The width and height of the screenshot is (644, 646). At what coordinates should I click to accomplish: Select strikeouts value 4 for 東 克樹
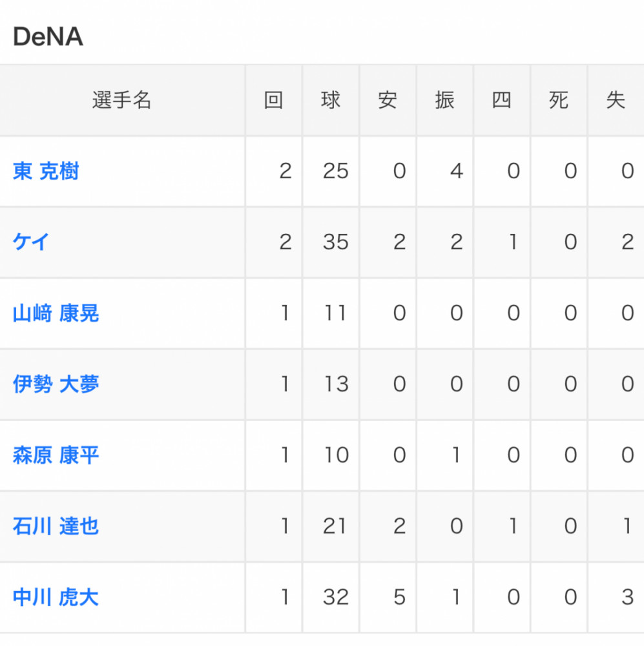457,171
